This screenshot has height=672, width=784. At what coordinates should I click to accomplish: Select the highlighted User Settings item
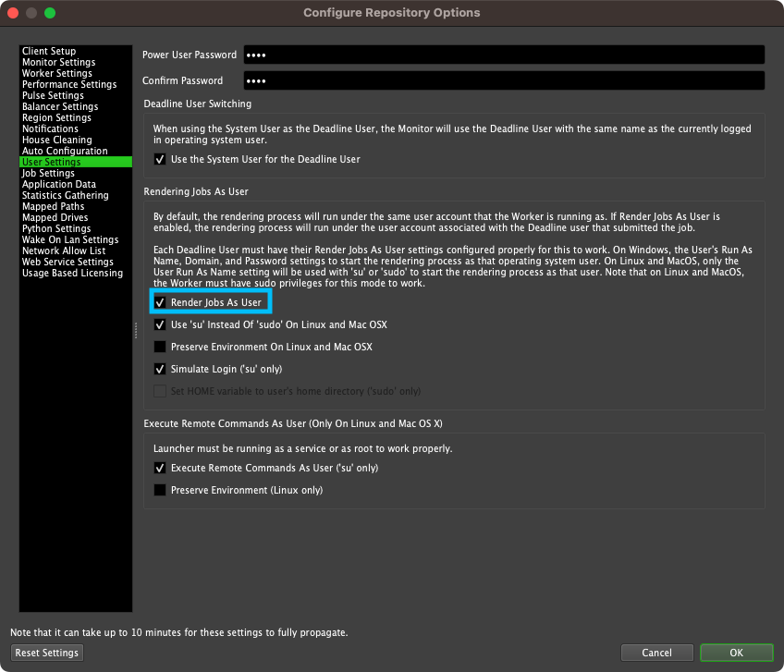(76, 162)
